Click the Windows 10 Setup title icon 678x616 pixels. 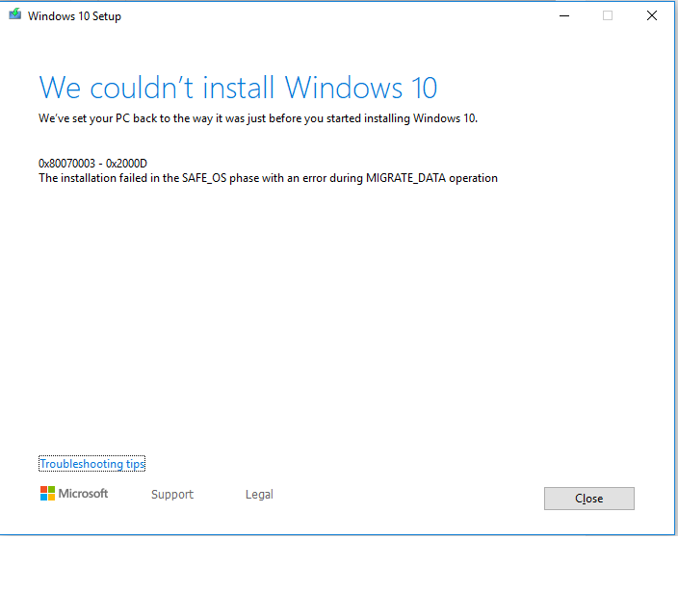[15, 14]
